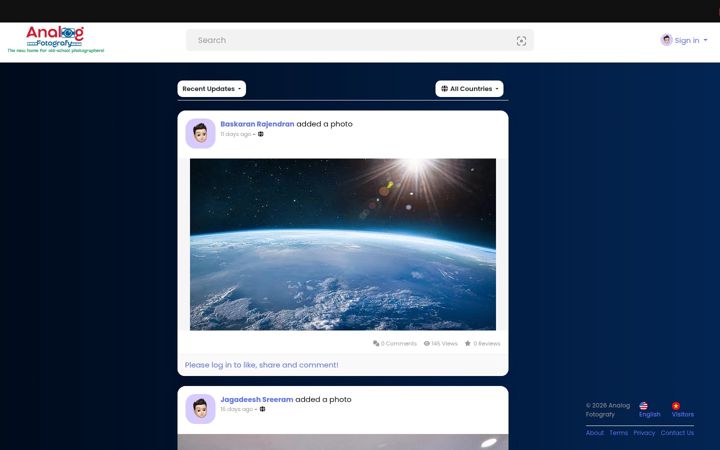The height and width of the screenshot is (450, 720).
Task: Click Jagadeesh Sreeram's profile avatar
Action: click(x=200, y=409)
